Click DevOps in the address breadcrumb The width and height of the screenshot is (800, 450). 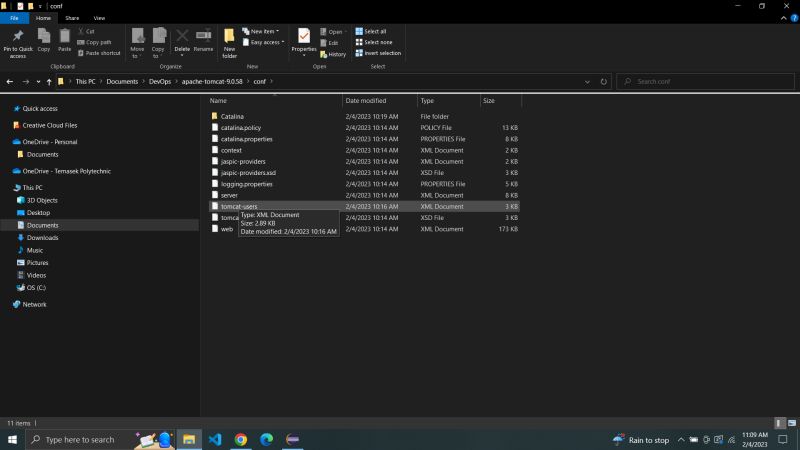click(160, 82)
